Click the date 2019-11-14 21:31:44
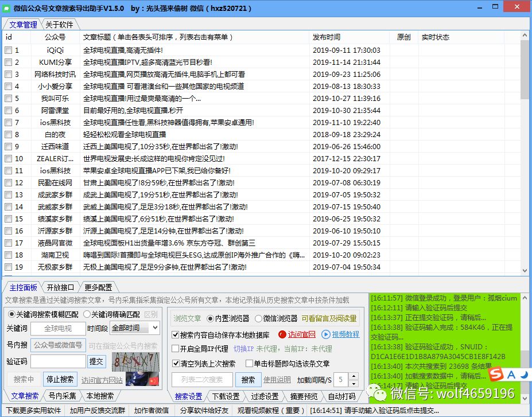Screen dimensions: 532x417 pos(347,63)
